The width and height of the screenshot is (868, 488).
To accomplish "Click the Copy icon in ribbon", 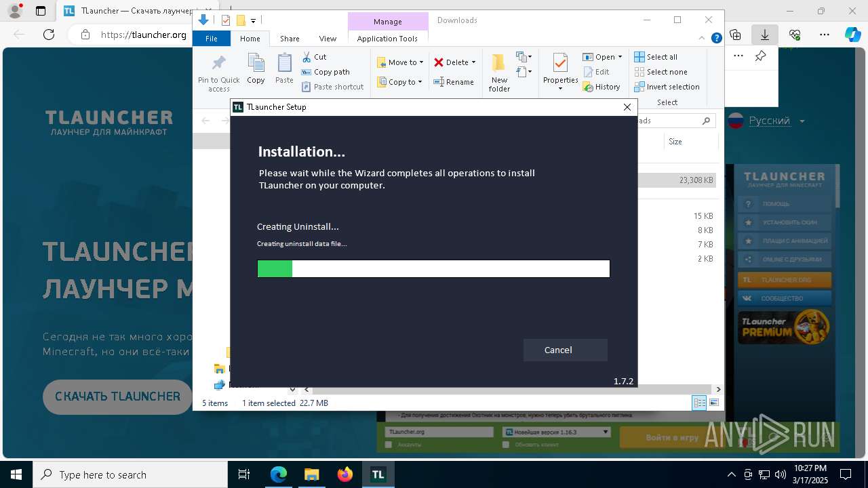I will click(256, 69).
